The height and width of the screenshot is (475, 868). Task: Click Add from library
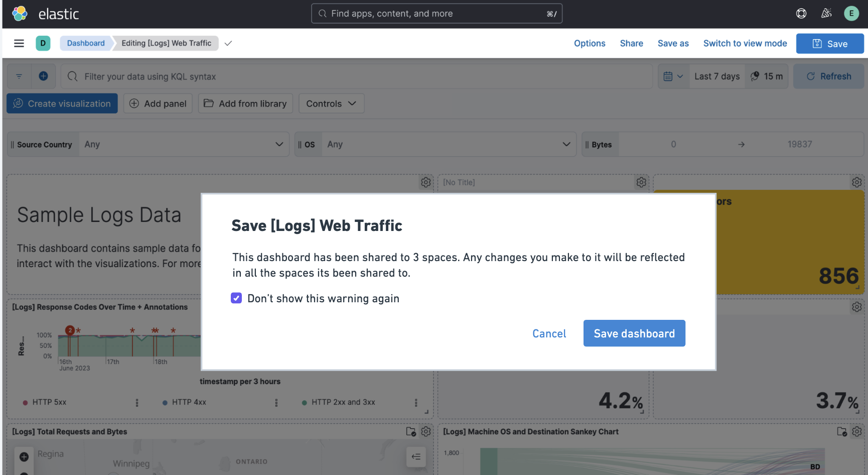(x=245, y=103)
